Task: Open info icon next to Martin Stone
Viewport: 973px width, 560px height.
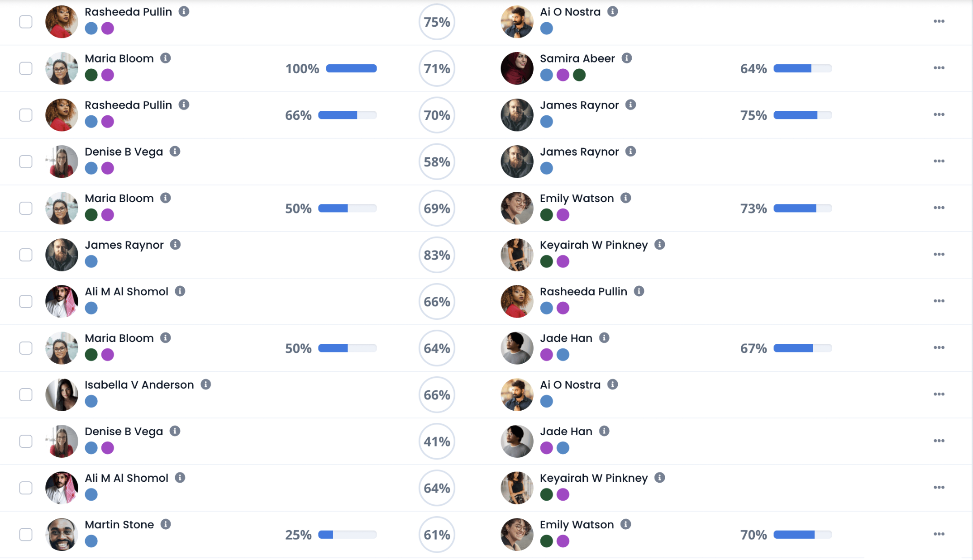Action: (x=166, y=524)
